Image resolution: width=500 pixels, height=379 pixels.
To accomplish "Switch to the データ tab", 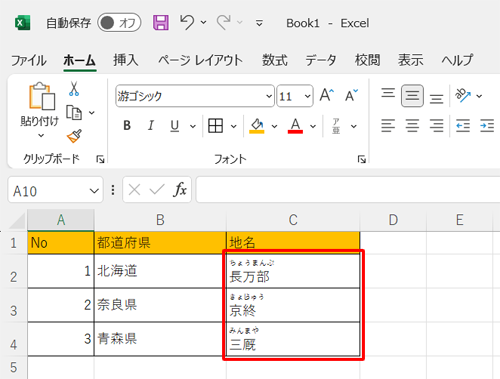I will (321, 60).
